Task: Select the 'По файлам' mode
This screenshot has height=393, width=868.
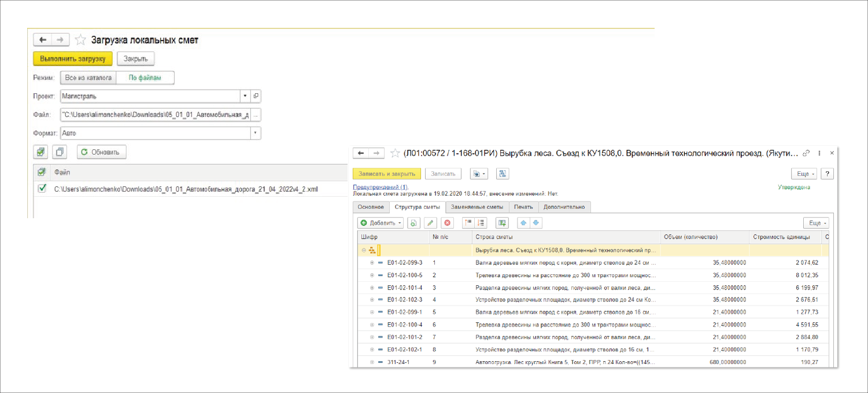Action: (x=145, y=78)
